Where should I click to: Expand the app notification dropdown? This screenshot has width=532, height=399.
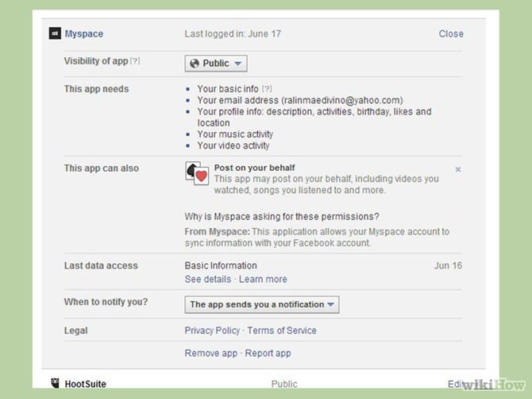pyautogui.click(x=262, y=304)
